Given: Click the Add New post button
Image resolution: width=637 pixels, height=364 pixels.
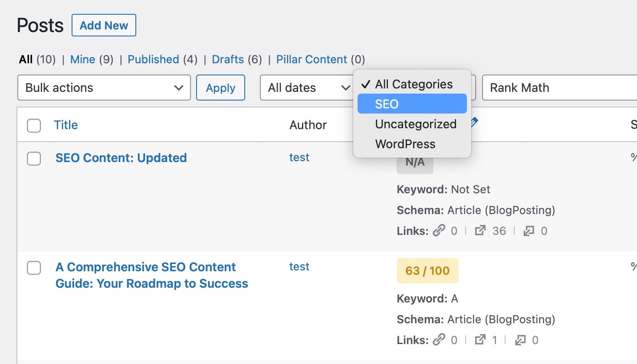Looking at the screenshot, I should [104, 25].
